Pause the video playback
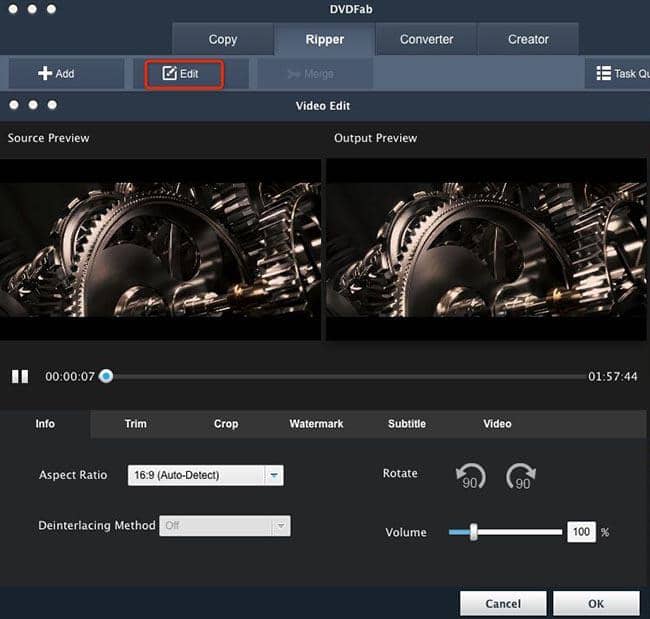The height and width of the screenshot is (619, 650). (x=20, y=376)
